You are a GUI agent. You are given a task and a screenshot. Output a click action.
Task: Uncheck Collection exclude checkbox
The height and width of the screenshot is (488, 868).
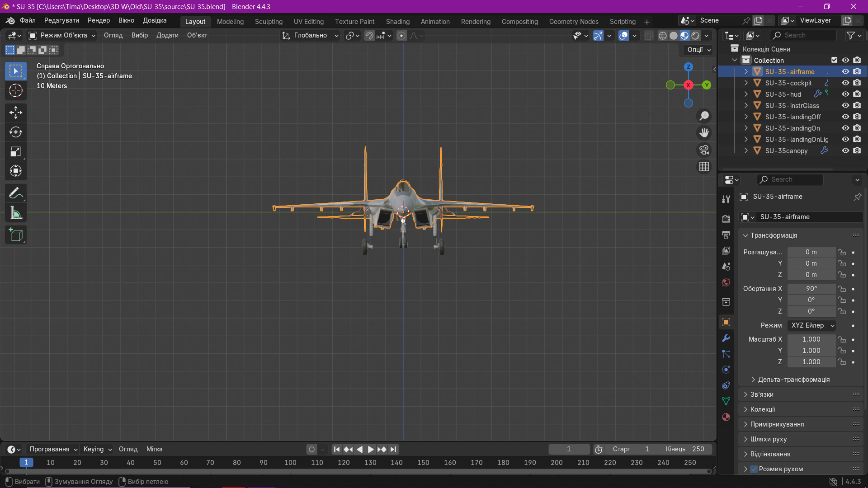point(834,60)
